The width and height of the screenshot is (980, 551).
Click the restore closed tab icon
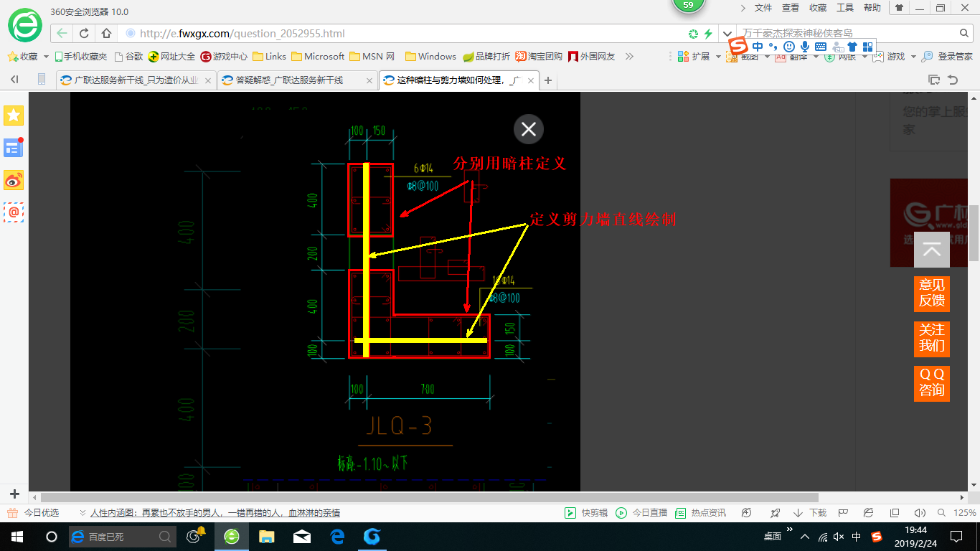(953, 80)
